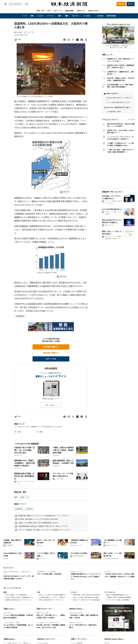Screen dimensions: 138x644
Task: Click the X share icon at the article end
Action: tap(77, 417)
